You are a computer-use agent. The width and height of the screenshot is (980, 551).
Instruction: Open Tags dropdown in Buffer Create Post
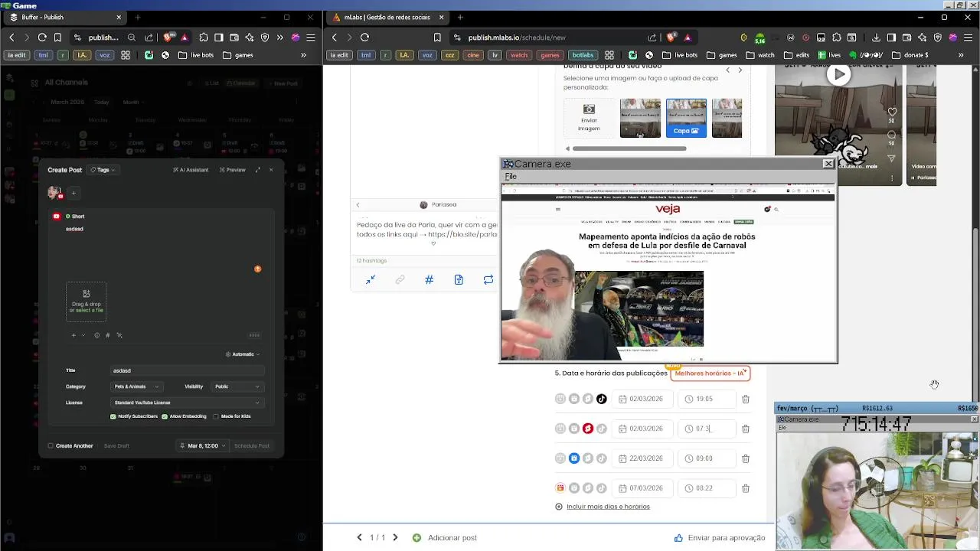point(102,170)
